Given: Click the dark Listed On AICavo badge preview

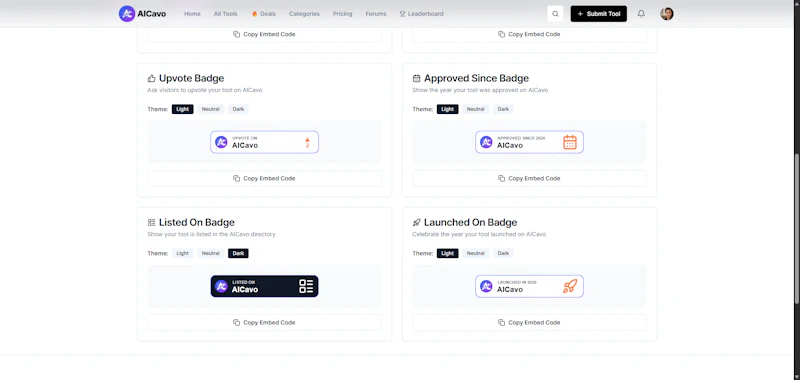Looking at the screenshot, I should click(264, 286).
